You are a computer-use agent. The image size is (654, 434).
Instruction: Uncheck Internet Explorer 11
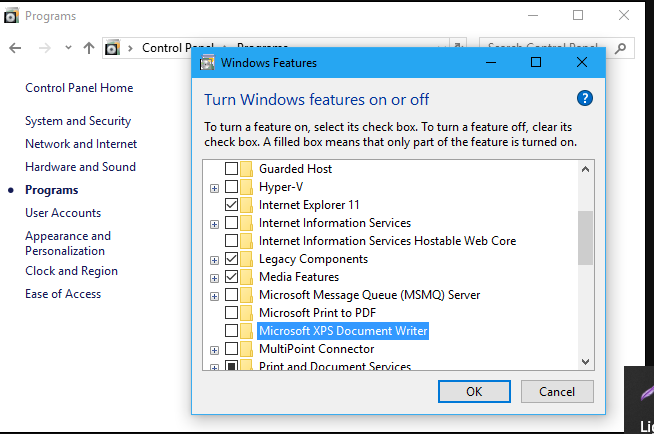pyautogui.click(x=231, y=204)
